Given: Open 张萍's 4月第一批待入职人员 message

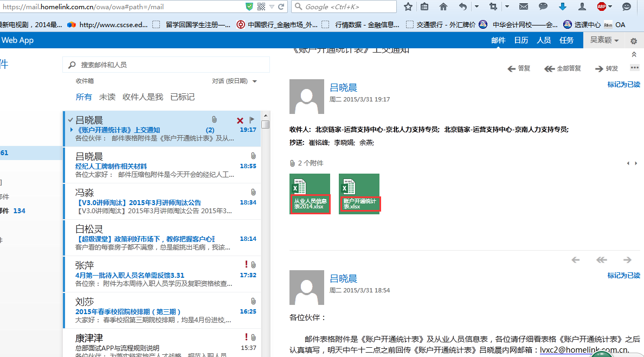Looking at the screenshot, I should coord(162,274).
